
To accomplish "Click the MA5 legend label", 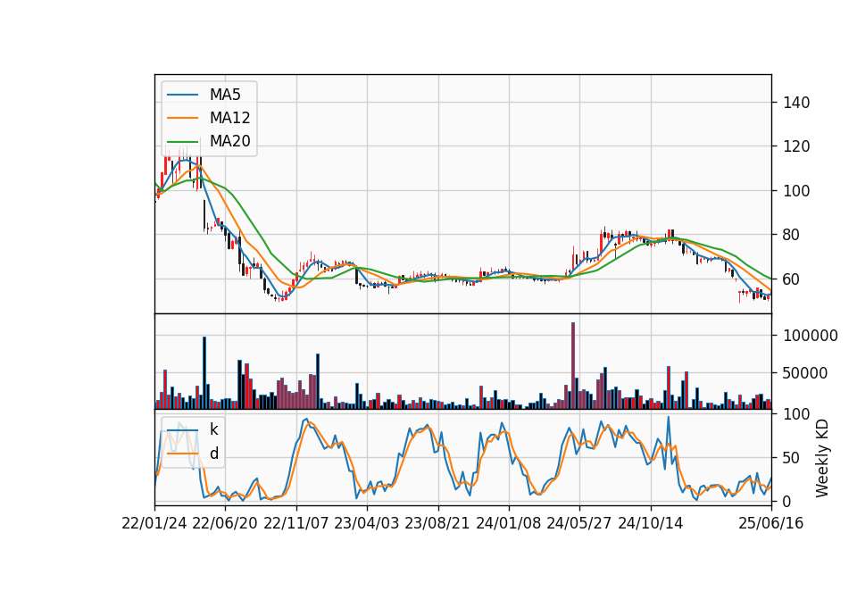I will pos(225,95).
